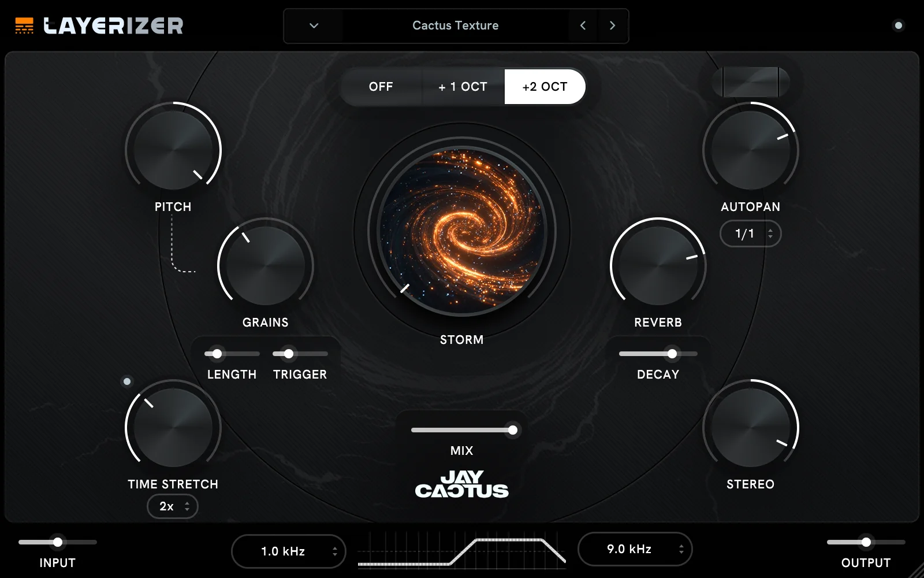Click the MIX slider handle

point(512,430)
